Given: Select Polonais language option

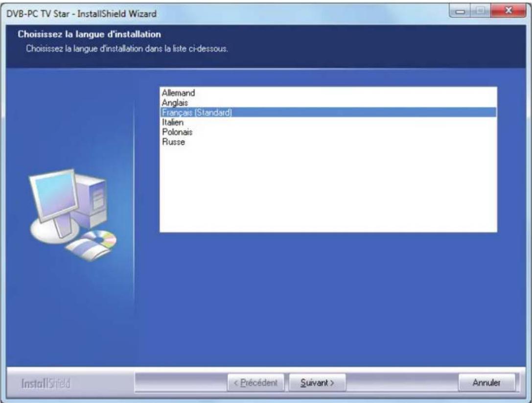Looking at the screenshot, I should 328,132.
